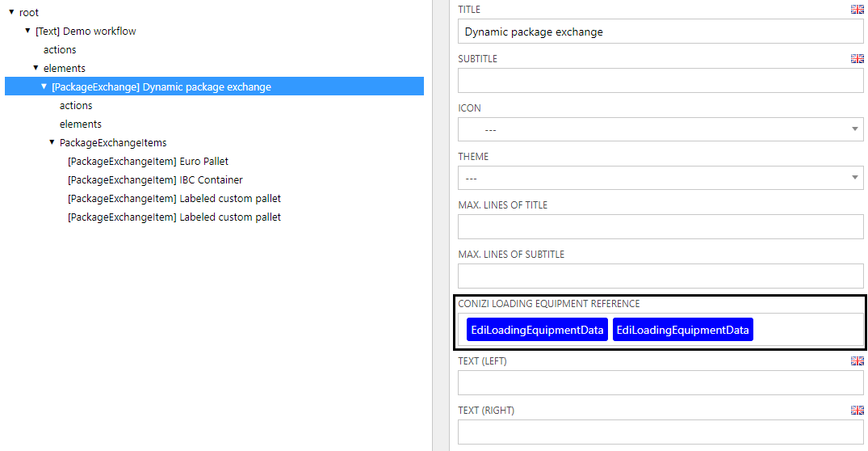The image size is (868, 451).
Task: Click the language flag icon beside Title
Action: pos(857,10)
